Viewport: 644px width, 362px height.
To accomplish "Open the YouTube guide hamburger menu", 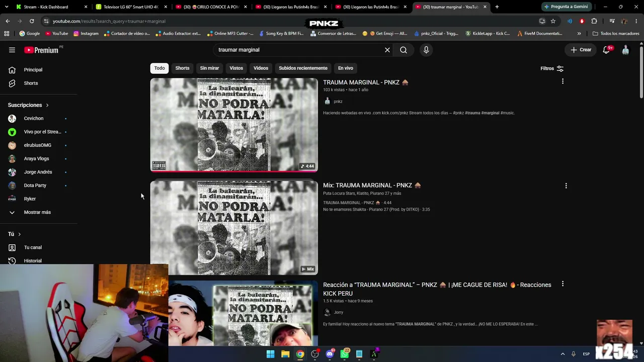I will 12,50.
